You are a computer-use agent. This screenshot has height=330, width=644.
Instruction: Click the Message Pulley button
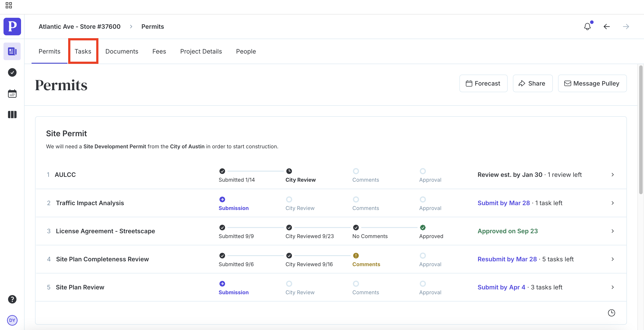[x=592, y=83]
